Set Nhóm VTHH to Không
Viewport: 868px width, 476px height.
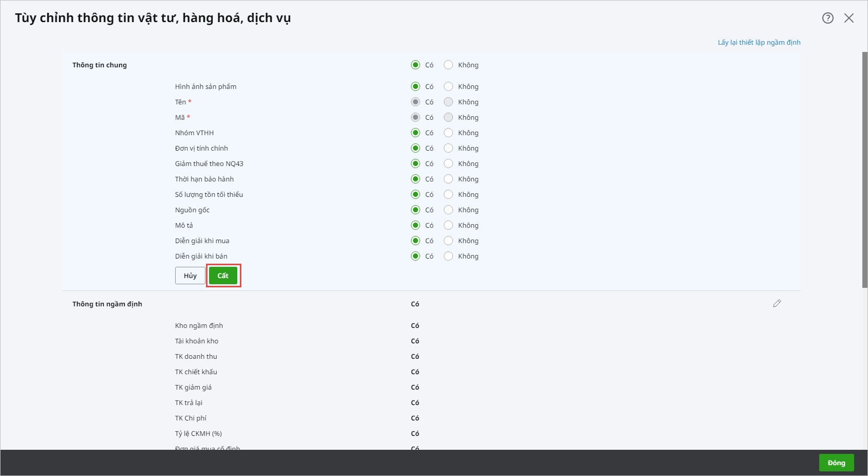pos(448,133)
